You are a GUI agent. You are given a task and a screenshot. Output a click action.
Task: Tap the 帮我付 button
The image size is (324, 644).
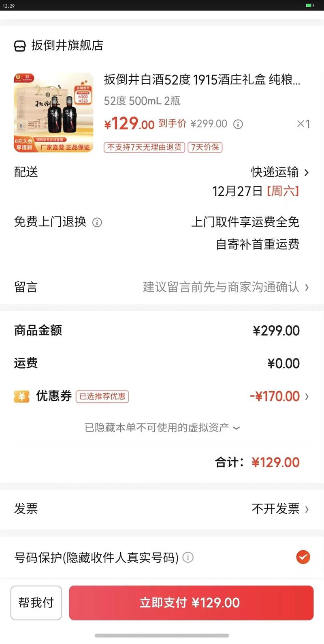tap(36, 603)
